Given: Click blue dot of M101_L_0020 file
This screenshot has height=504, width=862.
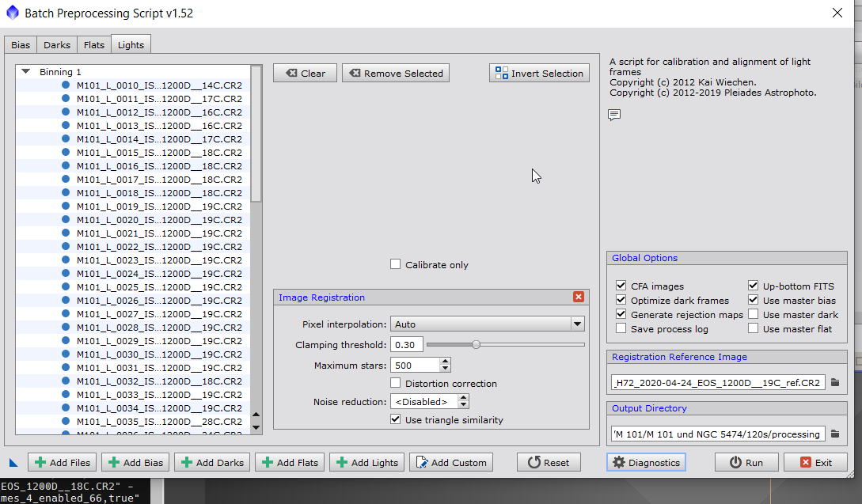Looking at the screenshot, I should (66, 219).
